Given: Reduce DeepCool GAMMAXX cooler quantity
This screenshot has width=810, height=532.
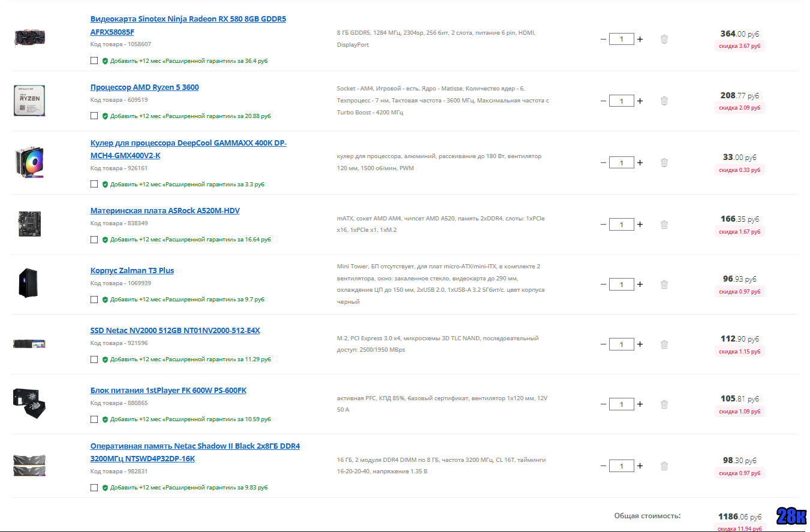Looking at the screenshot, I should click(603, 162).
